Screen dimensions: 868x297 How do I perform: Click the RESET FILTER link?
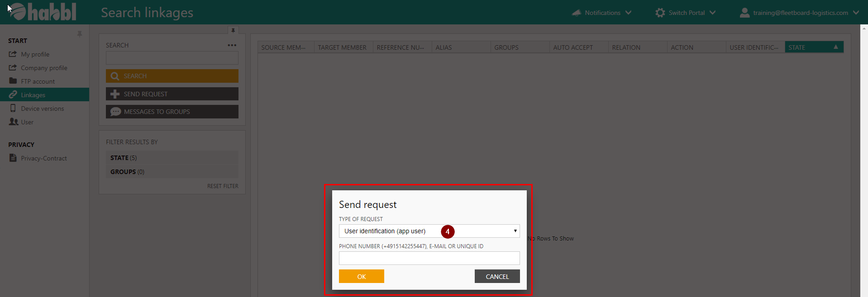(223, 186)
